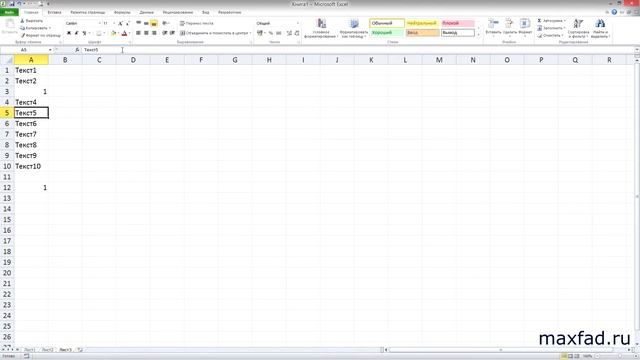Viewport: 640px width, 360px height.
Task: Decrease font size with the smaller A
Action: point(128,23)
